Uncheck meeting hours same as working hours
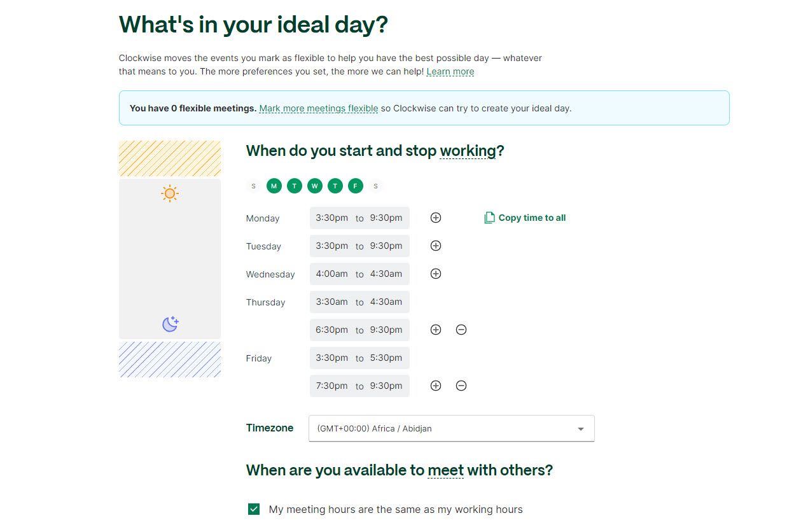The height and width of the screenshot is (532, 794). pos(253,509)
